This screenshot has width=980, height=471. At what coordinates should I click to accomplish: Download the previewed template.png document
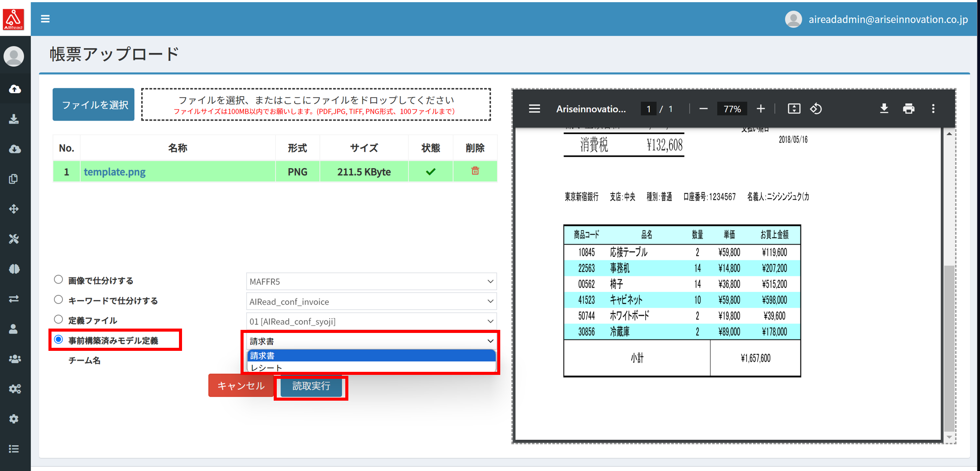[x=884, y=108]
